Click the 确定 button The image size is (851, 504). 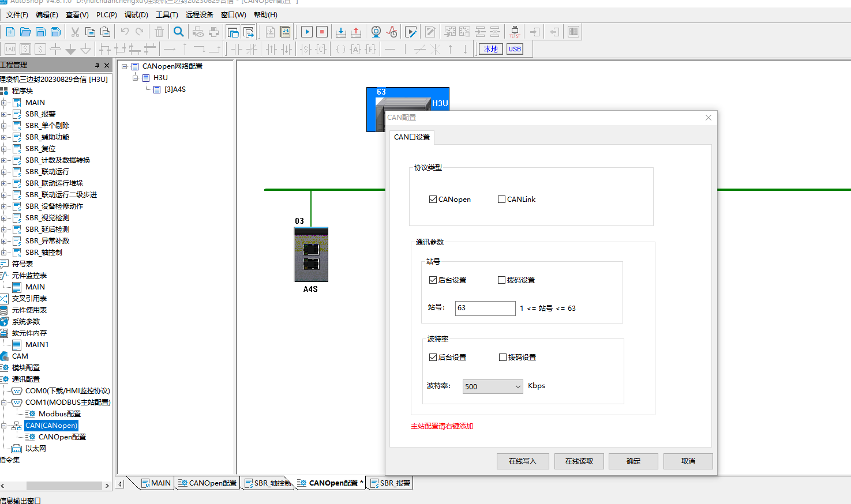click(633, 461)
